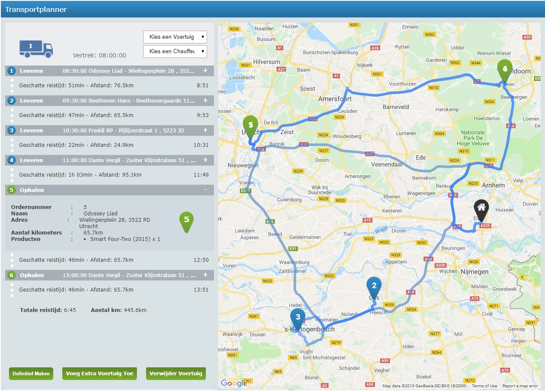
Task: Click green map marker 5 near Utrecht
Action: click(x=251, y=126)
